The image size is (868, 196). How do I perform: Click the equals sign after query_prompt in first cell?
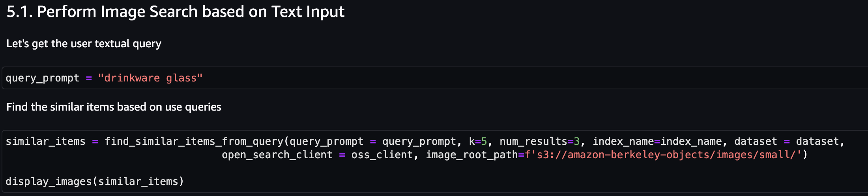(89, 78)
